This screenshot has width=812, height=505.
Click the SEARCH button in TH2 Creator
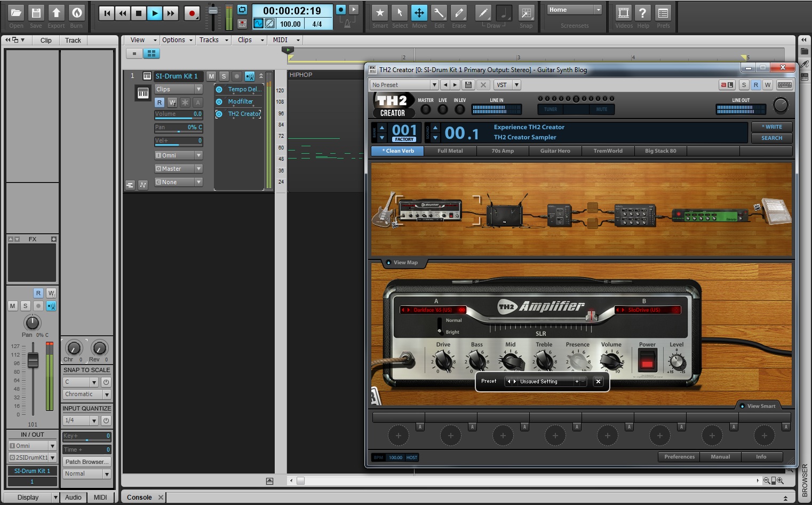(772, 138)
